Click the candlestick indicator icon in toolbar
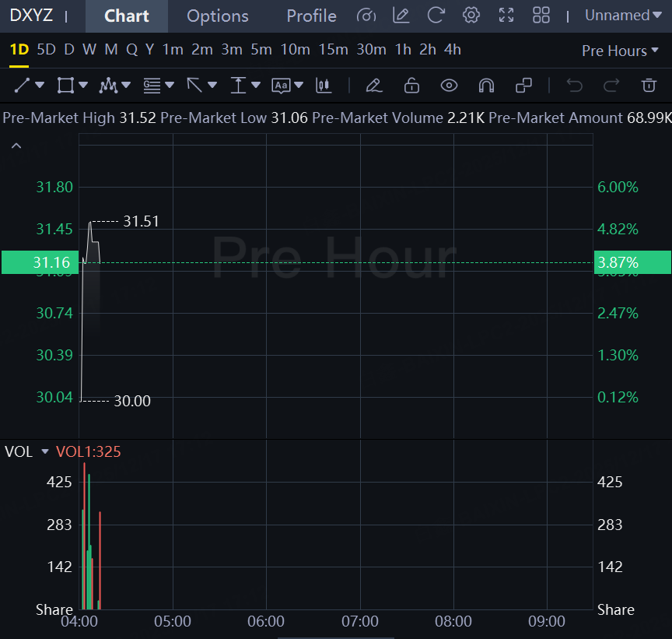 coord(324,85)
